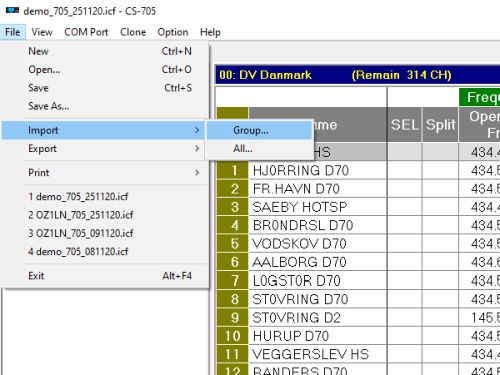The image size is (500, 375).
Task: Click the CS-705 application icon in title bar
Action: [x=12, y=11]
